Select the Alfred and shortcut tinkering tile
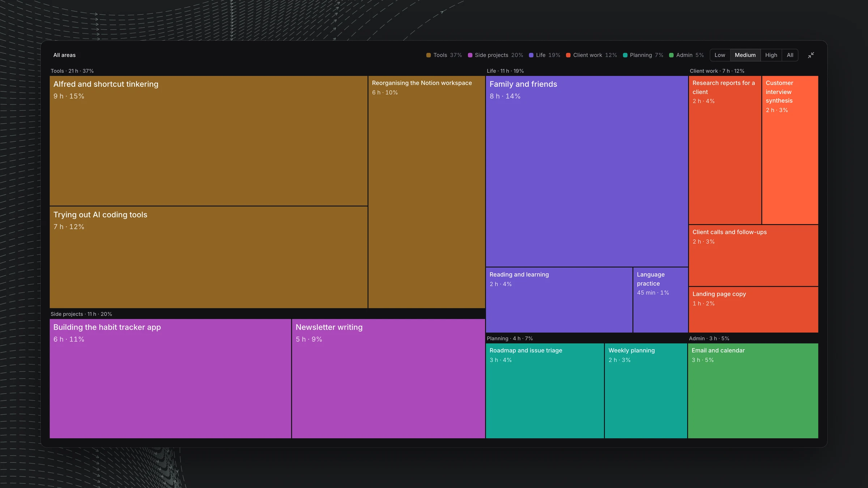 (209, 141)
